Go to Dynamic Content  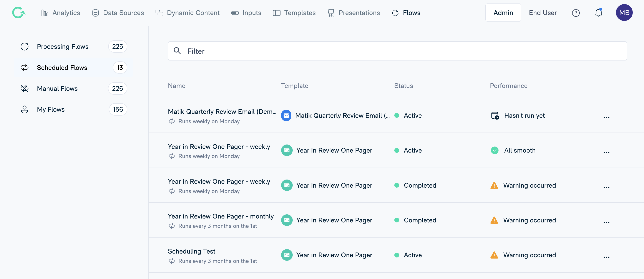(x=188, y=13)
